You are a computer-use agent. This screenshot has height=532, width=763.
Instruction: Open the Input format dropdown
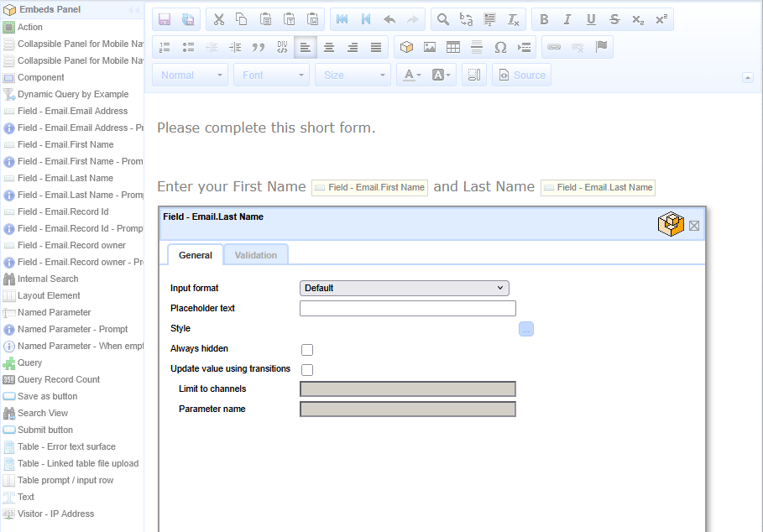click(404, 288)
